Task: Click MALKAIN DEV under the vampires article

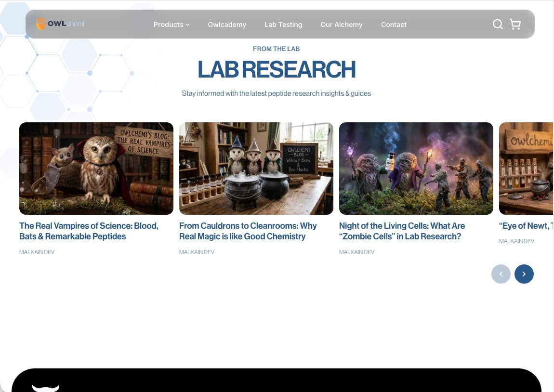Action: tap(37, 252)
